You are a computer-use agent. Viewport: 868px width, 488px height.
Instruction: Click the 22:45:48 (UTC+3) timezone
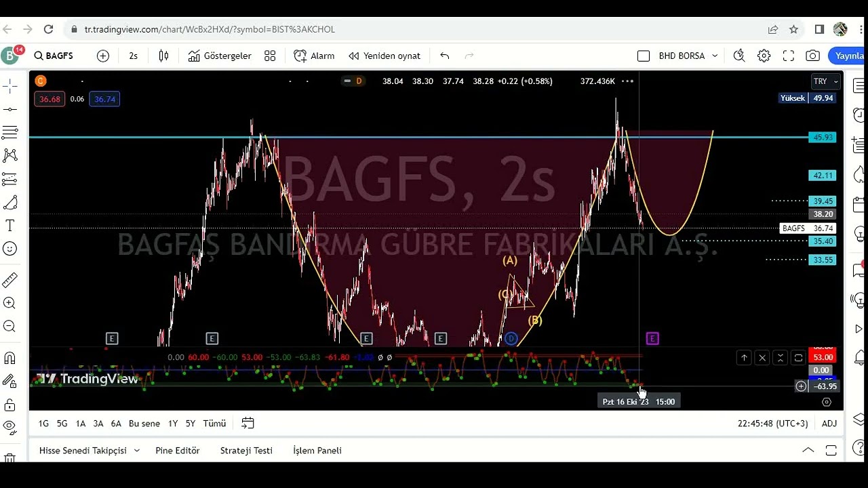tap(772, 423)
